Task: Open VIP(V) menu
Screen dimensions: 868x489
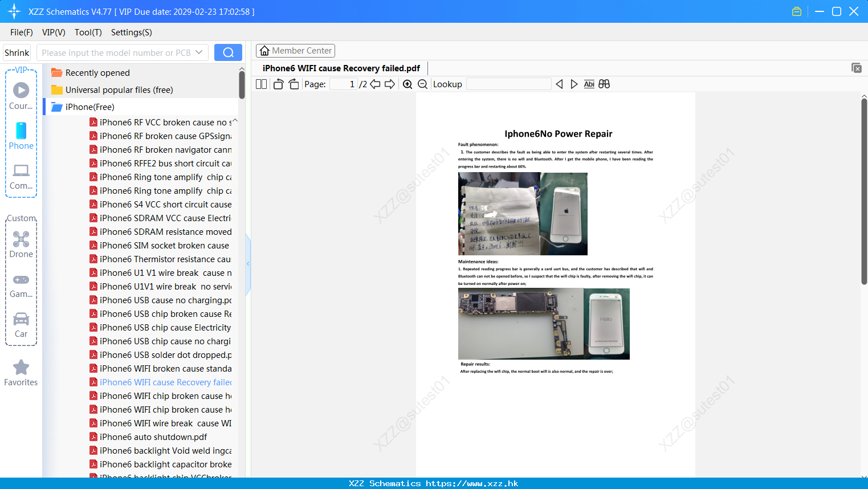Action: pyautogui.click(x=54, y=32)
